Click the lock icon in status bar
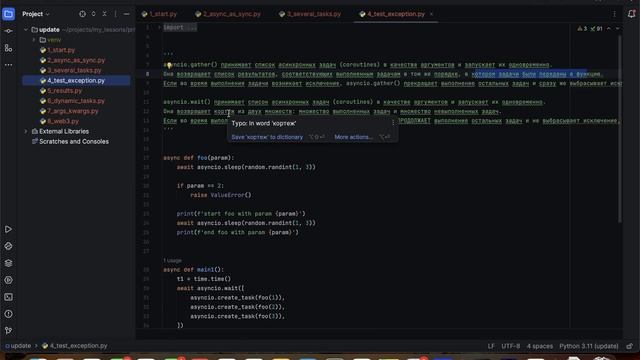The width and height of the screenshot is (640, 360). (630, 346)
